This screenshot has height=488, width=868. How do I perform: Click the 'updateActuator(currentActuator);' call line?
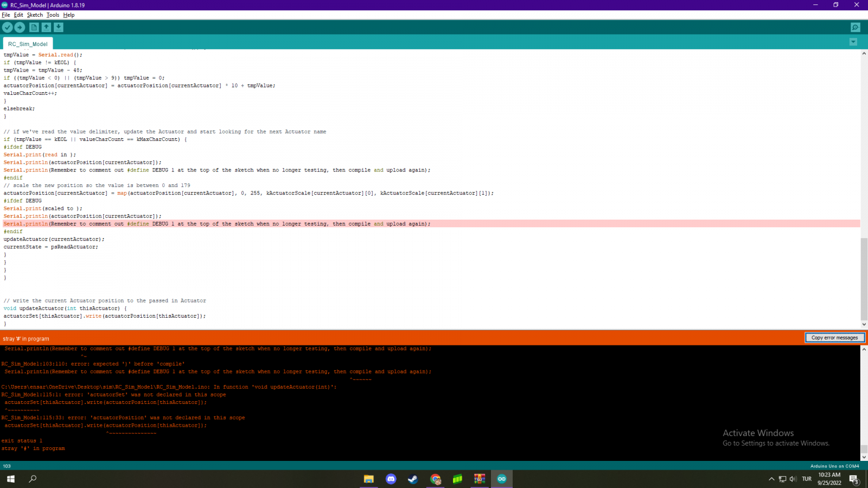(x=54, y=239)
